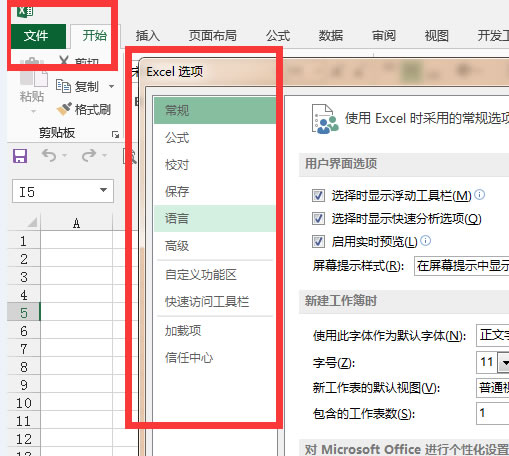Select 语言 in the options list
Viewport: 509px width, 456px height.
(x=215, y=218)
